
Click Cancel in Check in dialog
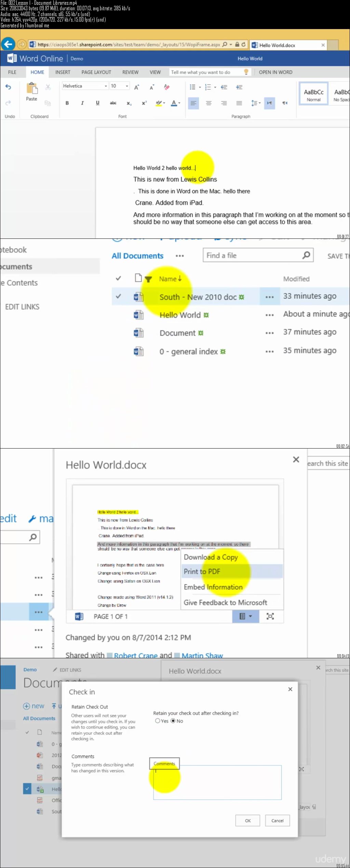278,820
